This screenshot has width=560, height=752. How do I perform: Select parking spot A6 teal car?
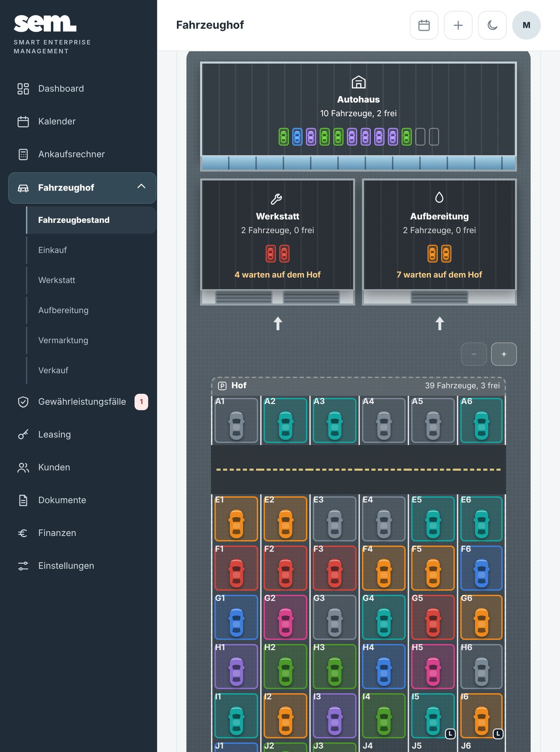tap(482, 420)
